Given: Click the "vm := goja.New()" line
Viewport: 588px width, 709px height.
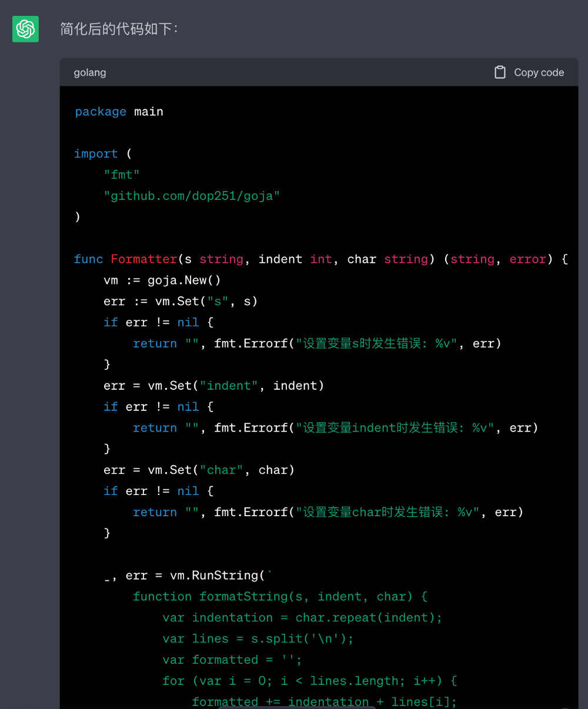Looking at the screenshot, I should click(162, 280).
